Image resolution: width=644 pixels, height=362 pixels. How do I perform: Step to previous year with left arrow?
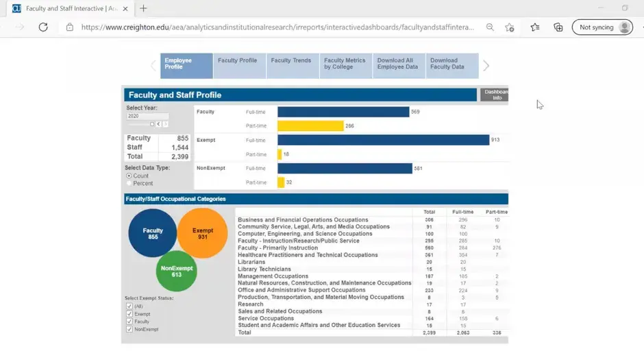159,124
